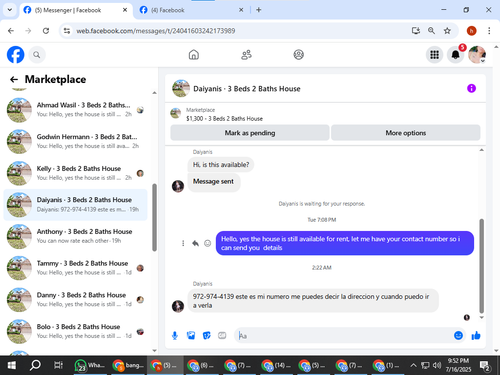Screen dimensions: 500x375
Task: Click the install app icon in address bar
Action: click(415, 31)
